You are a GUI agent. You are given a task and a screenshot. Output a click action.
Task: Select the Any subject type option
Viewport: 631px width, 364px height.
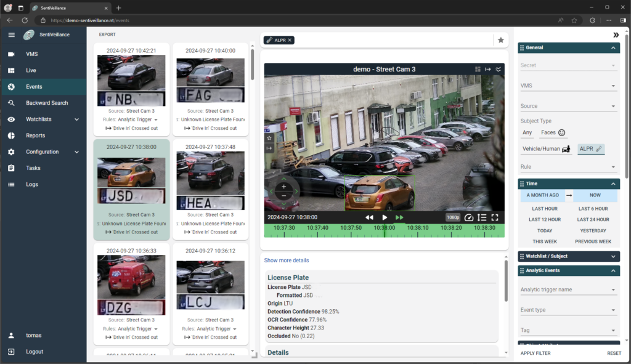click(x=527, y=132)
